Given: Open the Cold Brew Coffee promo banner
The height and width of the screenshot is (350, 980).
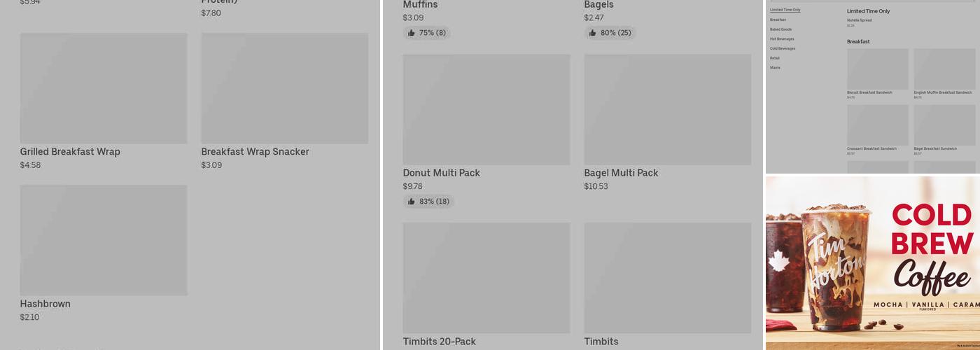Looking at the screenshot, I should tap(872, 262).
